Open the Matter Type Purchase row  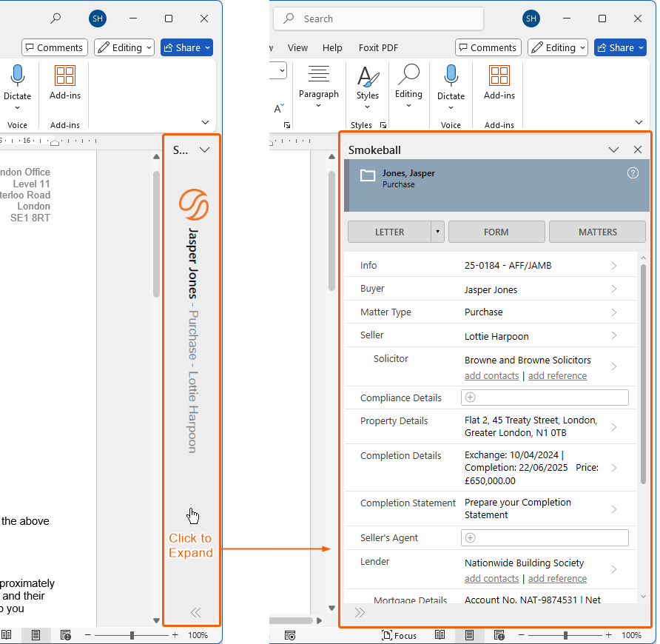pos(491,312)
